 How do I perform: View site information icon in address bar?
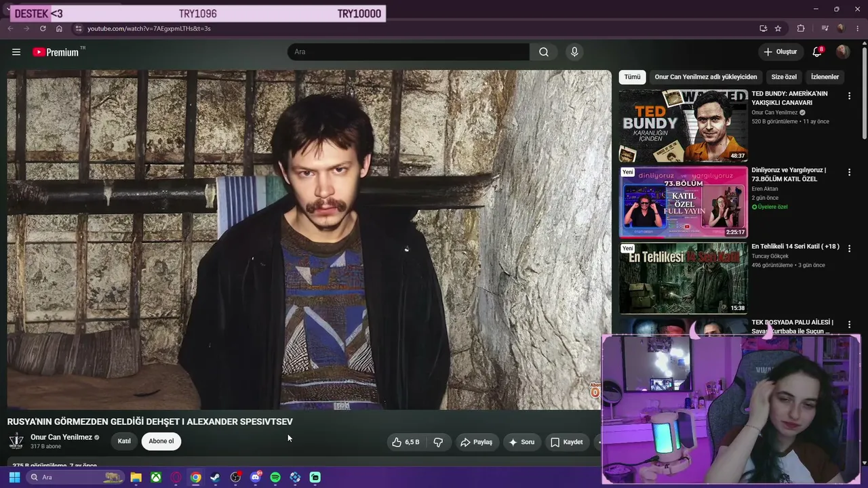(78, 28)
